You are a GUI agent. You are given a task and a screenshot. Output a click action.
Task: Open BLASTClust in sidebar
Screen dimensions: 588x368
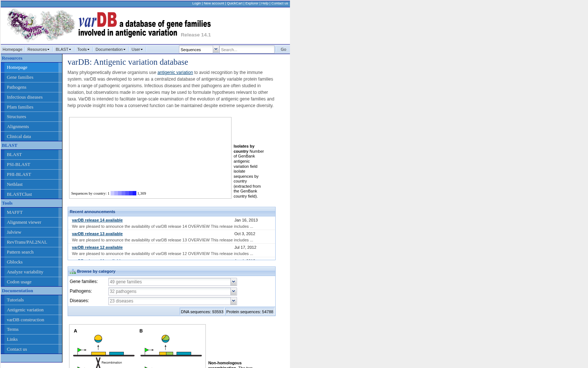(31, 194)
